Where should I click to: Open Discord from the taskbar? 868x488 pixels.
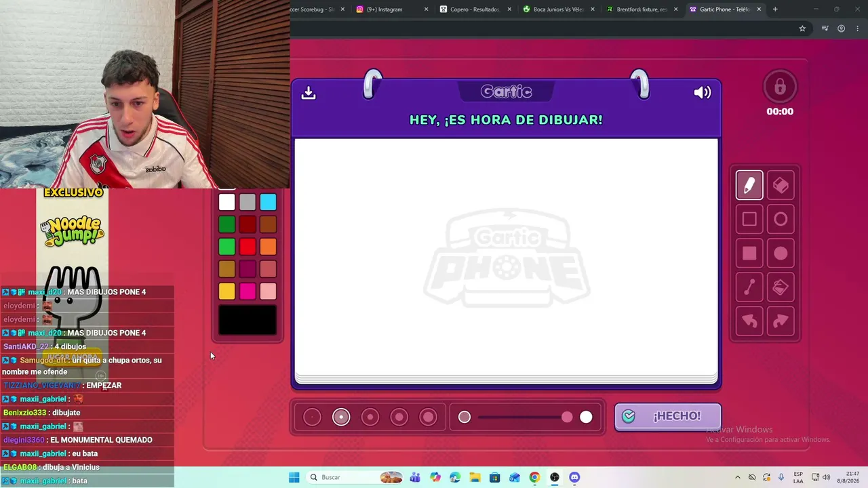574,477
